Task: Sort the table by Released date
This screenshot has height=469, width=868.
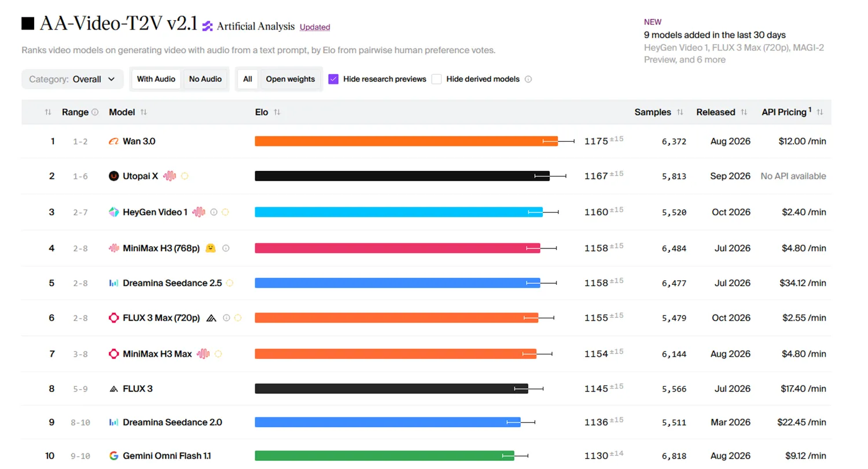Action: 744,112
